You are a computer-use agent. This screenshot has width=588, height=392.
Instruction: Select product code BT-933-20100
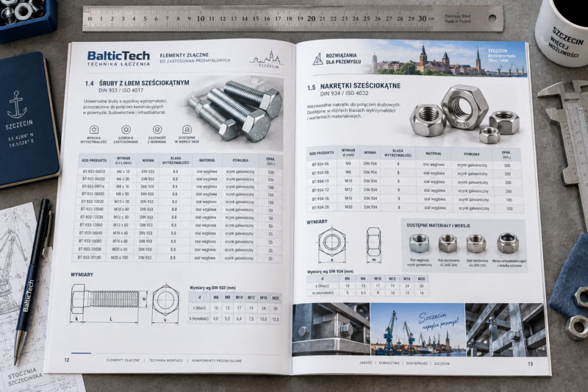[x=89, y=257]
